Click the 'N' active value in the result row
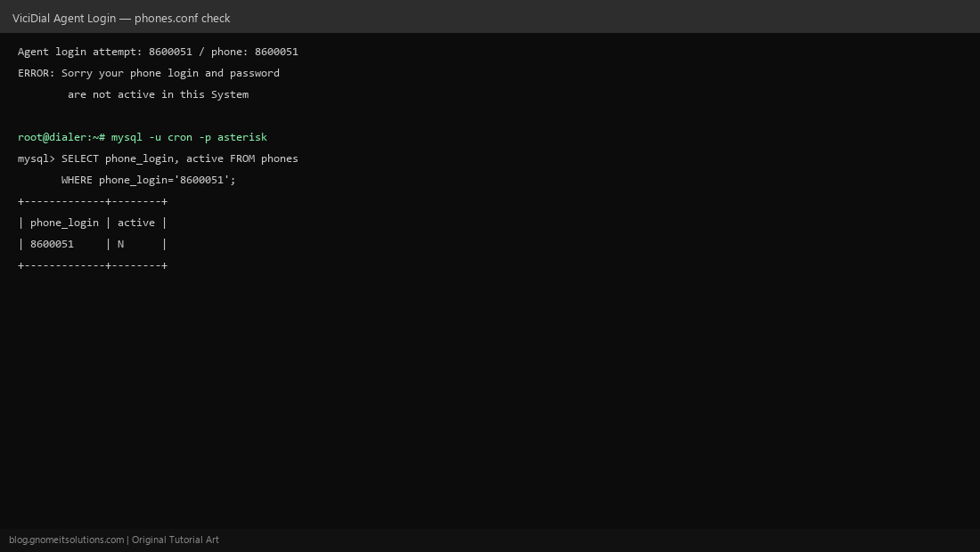 [120, 244]
